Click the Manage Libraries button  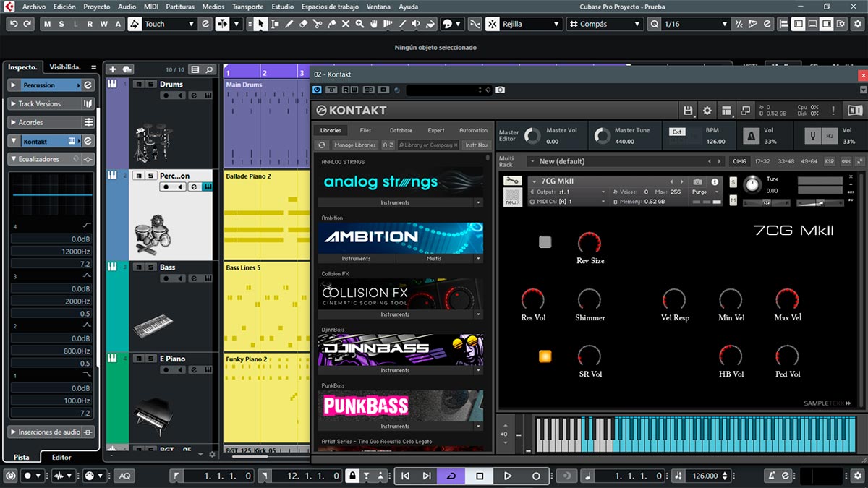point(354,145)
